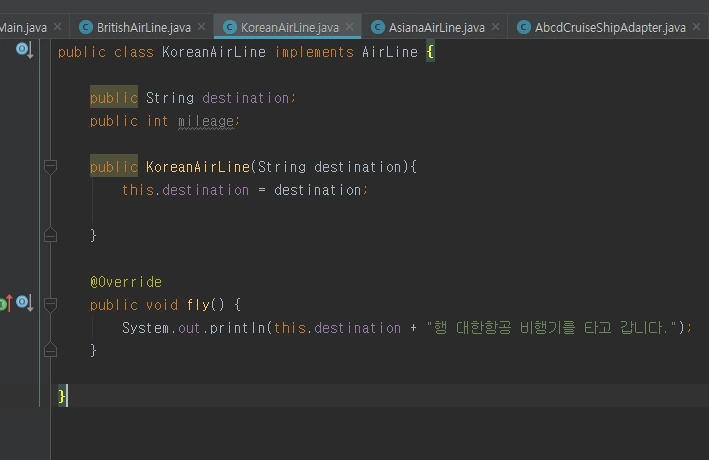Viewport: 709px width, 460px height.
Task: Click the 'KoreanAirLine' constructor name
Action: click(x=198, y=167)
